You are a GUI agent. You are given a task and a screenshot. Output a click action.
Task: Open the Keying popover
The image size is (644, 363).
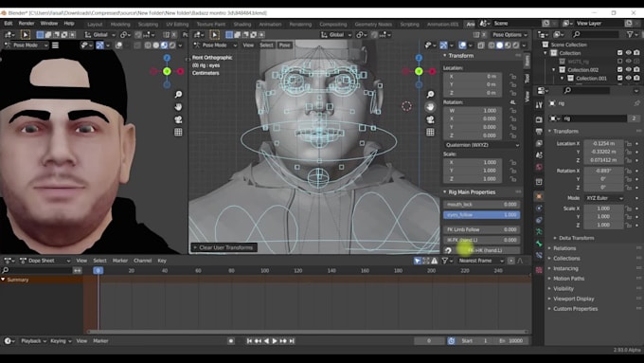pos(60,341)
